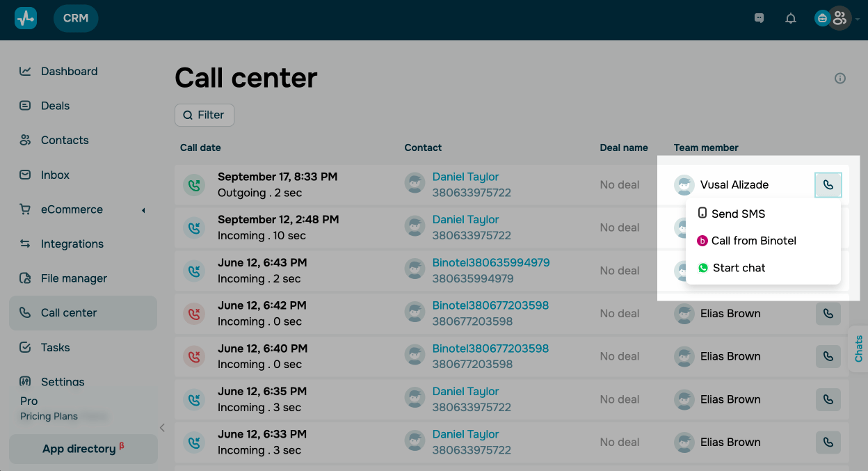Open the user account dropdown arrow
Viewport: 868px width, 471px height.
pyautogui.click(x=858, y=19)
